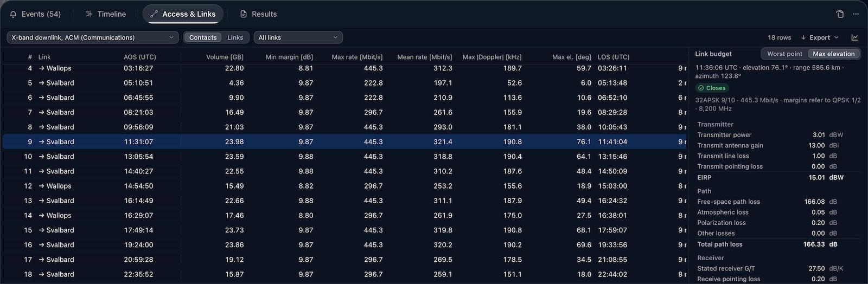Click Free-space path loss 166.08
Image resolution: width=868 pixels, height=284 pixels.
814,201
